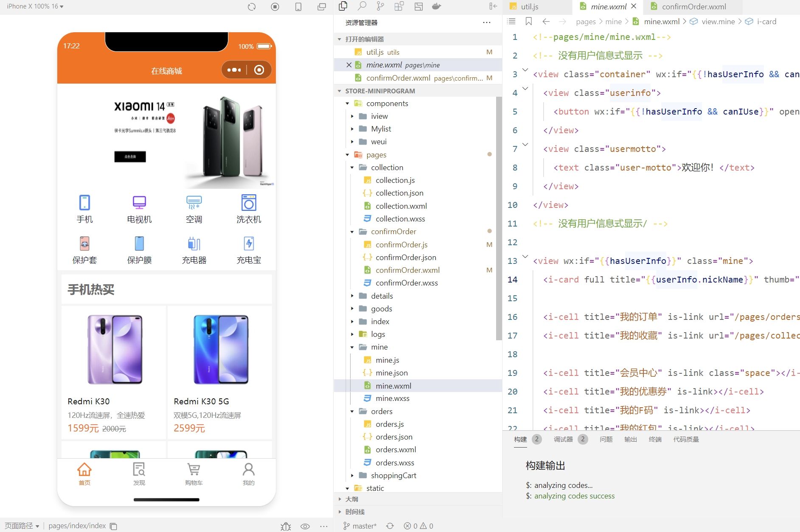The image size is (800, 532).
Task: Open the 代码质量 panel tab
Action: click(686, 440)
